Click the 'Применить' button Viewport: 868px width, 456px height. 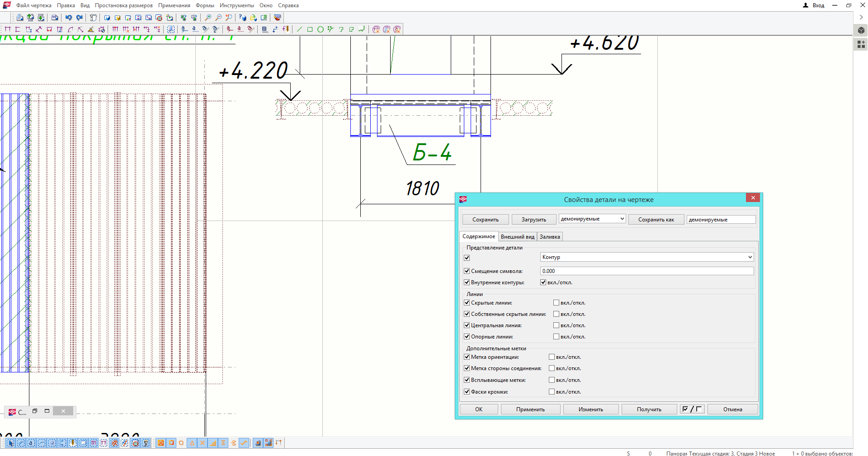click(530, 409)
